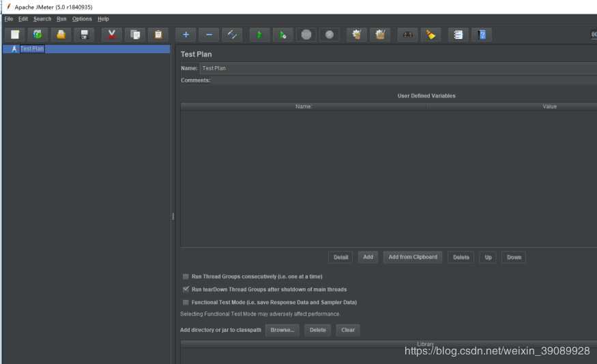Open the Function Helper dialog icon
597x364 pixels.
click(458, 35)
